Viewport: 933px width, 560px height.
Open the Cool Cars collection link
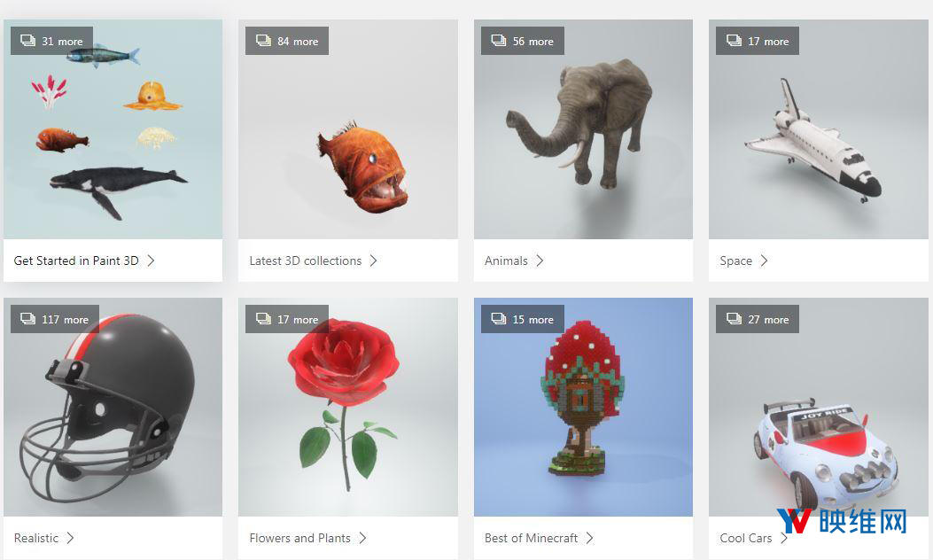[x=745, y=538]
